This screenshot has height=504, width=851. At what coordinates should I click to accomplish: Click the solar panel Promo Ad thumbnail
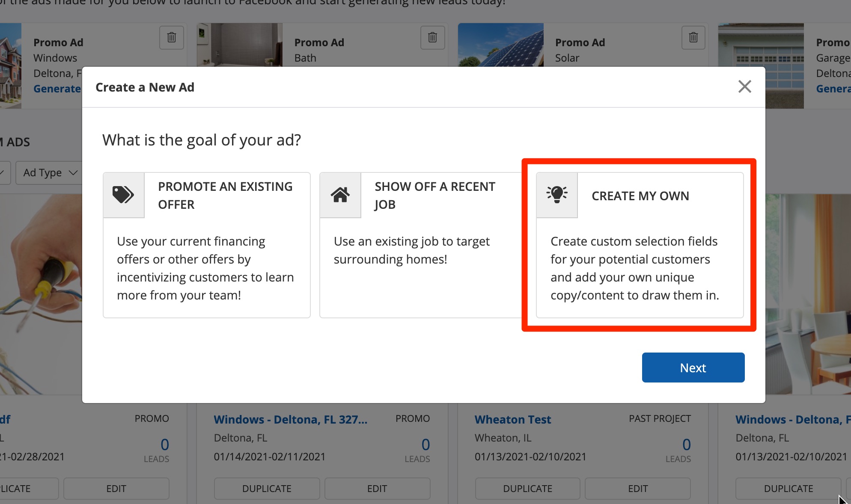(500, 45)
